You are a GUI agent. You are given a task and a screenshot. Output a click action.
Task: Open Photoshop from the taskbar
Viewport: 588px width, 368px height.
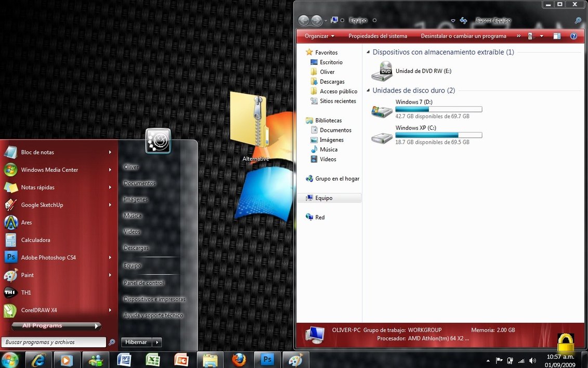click(x=267, y=360)
